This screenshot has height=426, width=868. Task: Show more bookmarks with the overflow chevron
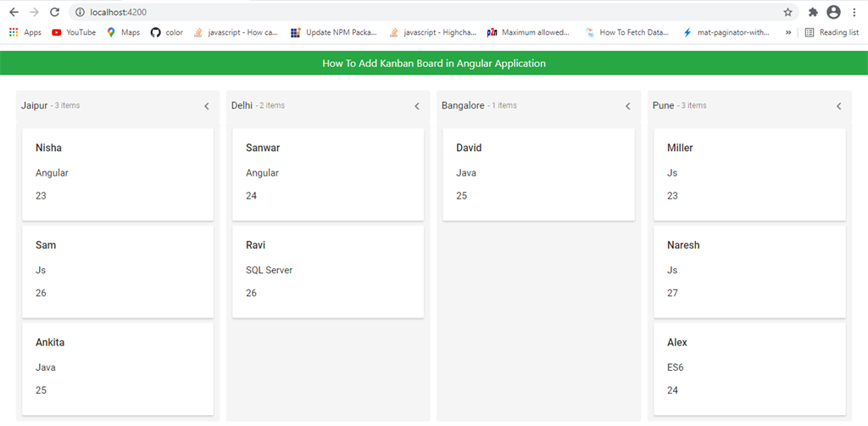coord(789,32)
